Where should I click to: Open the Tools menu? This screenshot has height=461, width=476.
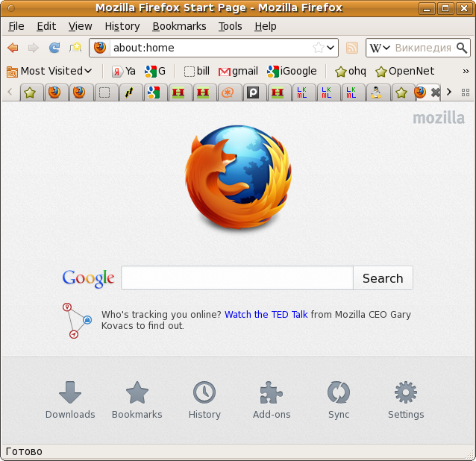pyautogui.click(x=230, y=26)
